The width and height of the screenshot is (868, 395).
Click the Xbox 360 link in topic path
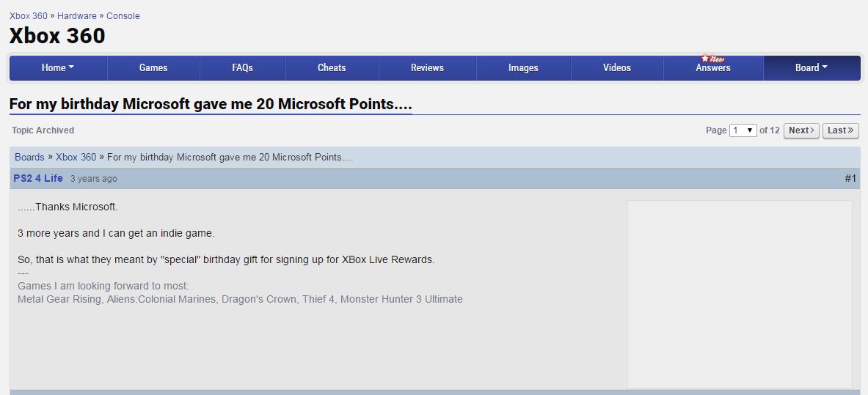76,157
